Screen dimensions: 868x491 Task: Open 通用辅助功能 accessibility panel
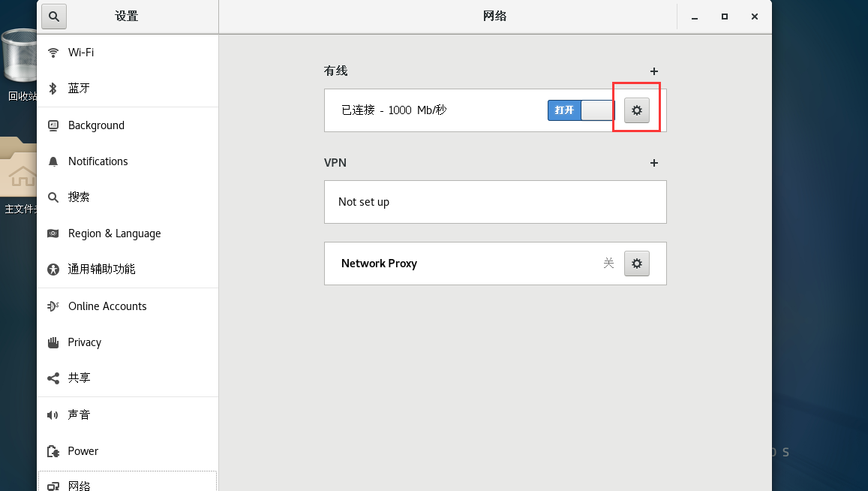point(128,270)
